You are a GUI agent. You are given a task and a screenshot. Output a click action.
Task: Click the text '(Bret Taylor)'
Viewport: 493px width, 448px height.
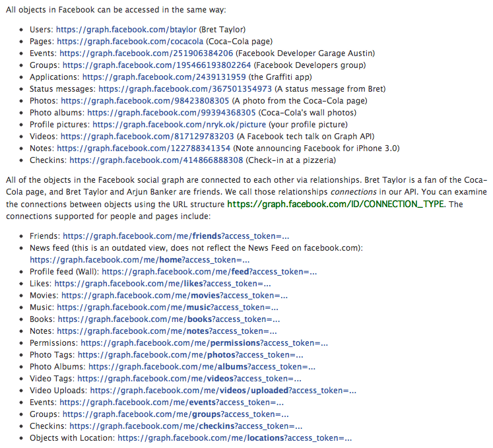(x=222, y=30)
